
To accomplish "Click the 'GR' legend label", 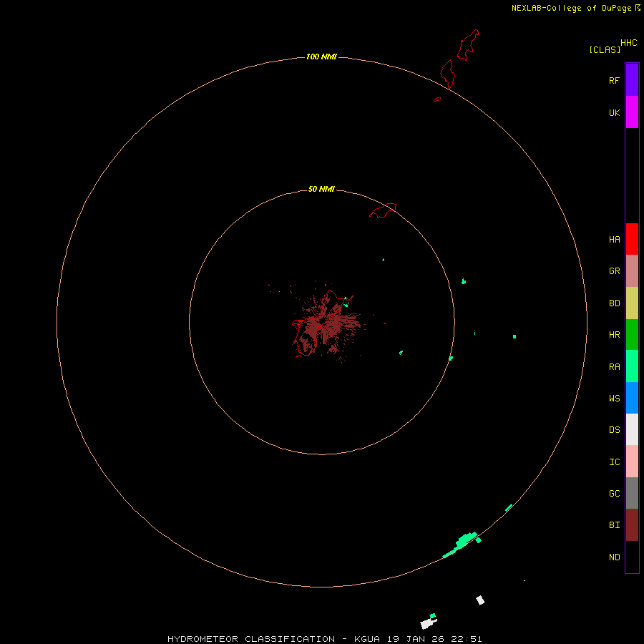I will [614, 271].
